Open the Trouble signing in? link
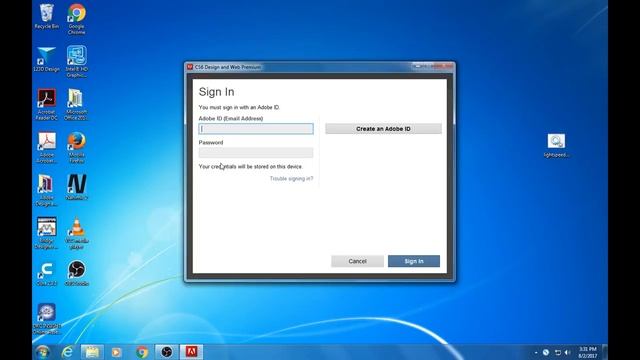This screenshot has height=360, width=640. pos(291,179)
